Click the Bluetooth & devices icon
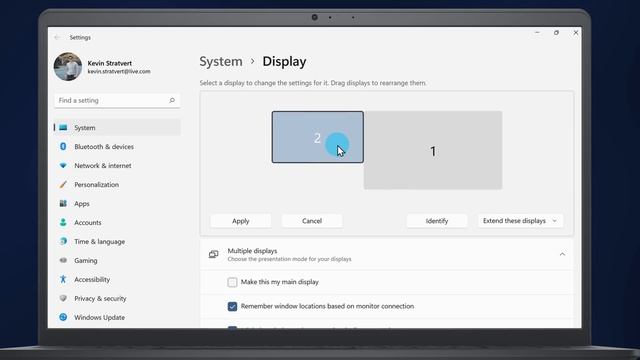The height and width of the screenshot is (360, 640). pos(63,147)
